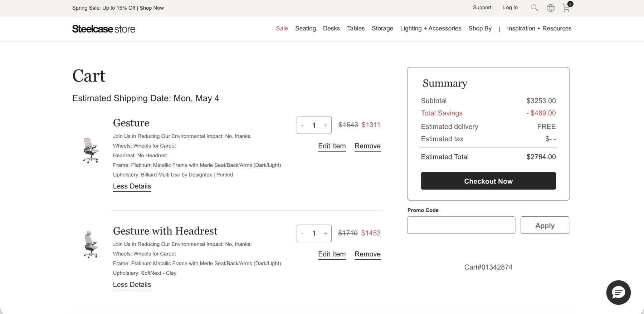The width and height of the screenshot is (644, 314).
Task: Open the search magnifier icon
Action: coord(535,8)
